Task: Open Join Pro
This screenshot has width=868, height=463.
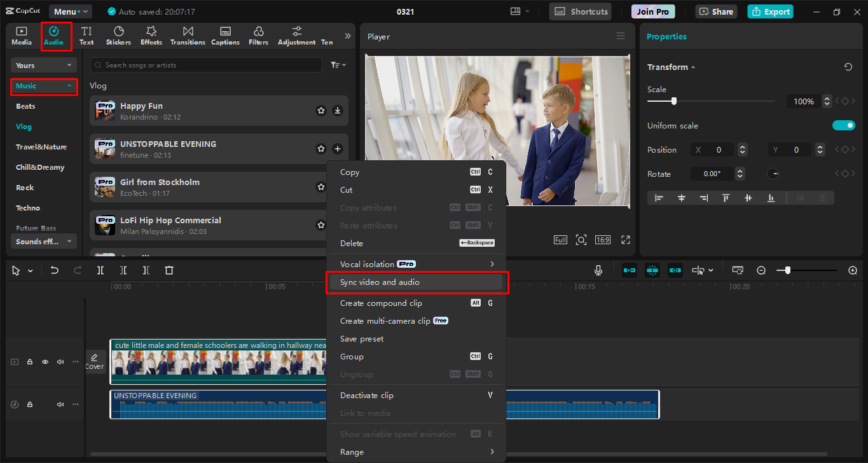Action: [652, 11]
